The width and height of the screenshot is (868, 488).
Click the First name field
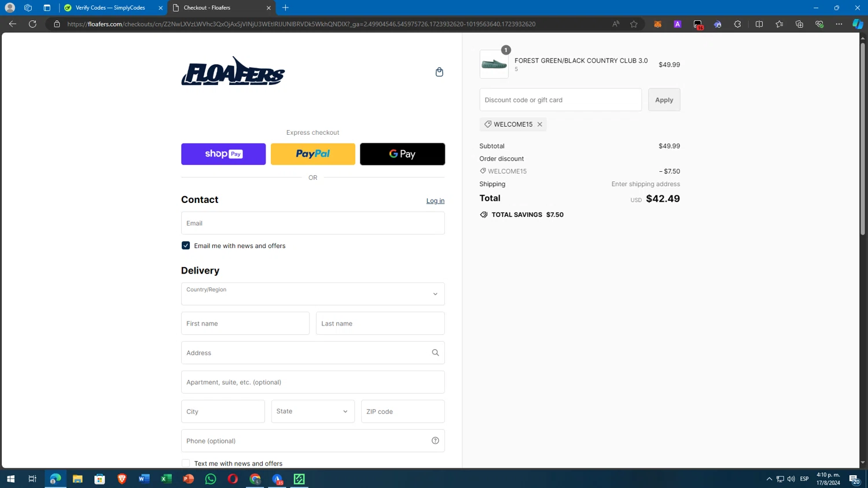pos(245,323)
